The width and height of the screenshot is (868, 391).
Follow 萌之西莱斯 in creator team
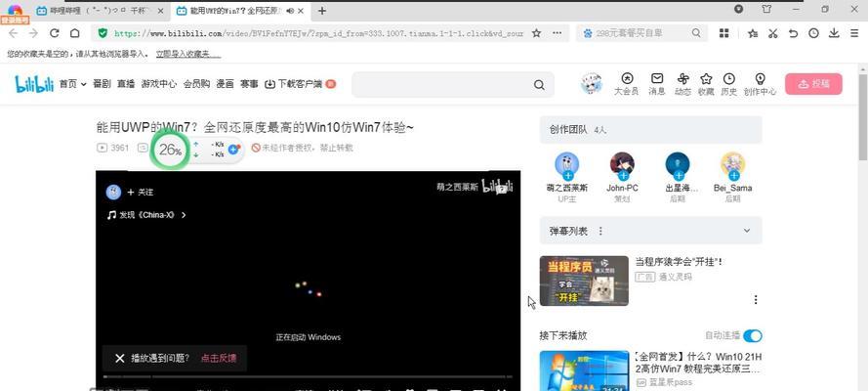tap(568, 176)
